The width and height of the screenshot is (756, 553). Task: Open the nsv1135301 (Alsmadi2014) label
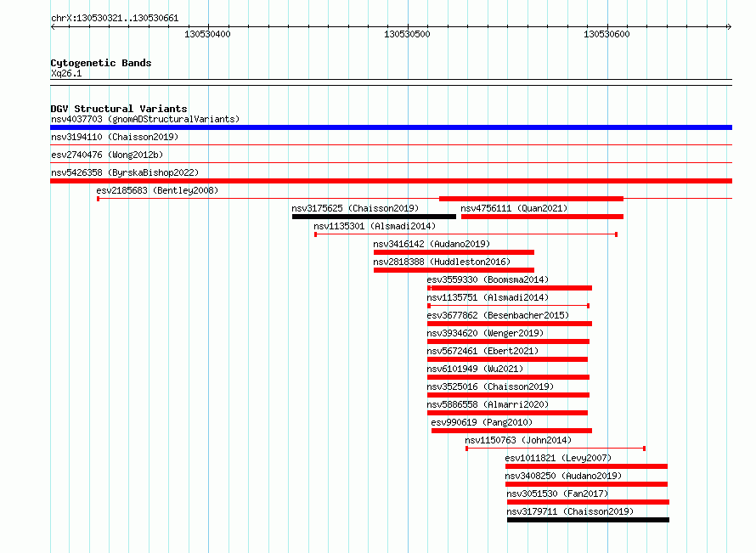click(x=375, y=226)
